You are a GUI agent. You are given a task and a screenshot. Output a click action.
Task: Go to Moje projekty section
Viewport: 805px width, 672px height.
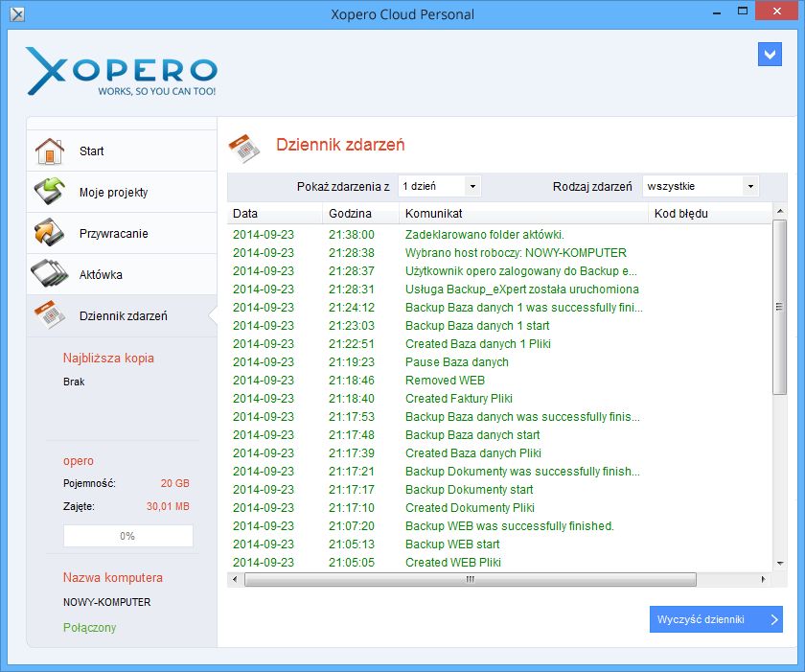click(122, 192)
